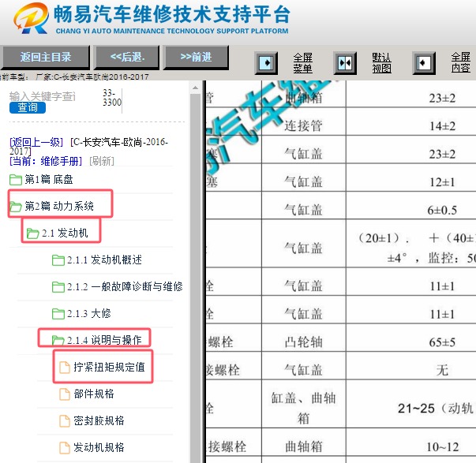The width and height of the screenshot is (476, 463).
Task: Click the 发动机规格 document icon
Action: click(x=65, y=447)
